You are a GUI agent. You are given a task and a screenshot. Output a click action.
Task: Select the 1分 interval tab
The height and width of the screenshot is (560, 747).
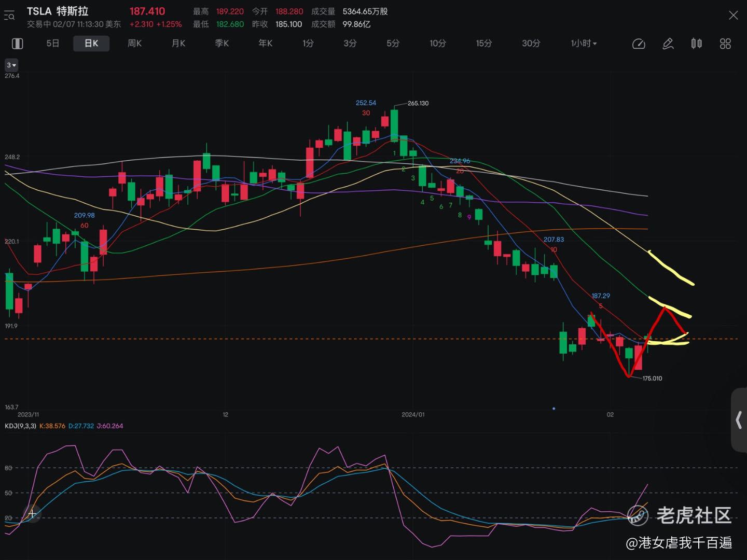click(x=308, y=44)
